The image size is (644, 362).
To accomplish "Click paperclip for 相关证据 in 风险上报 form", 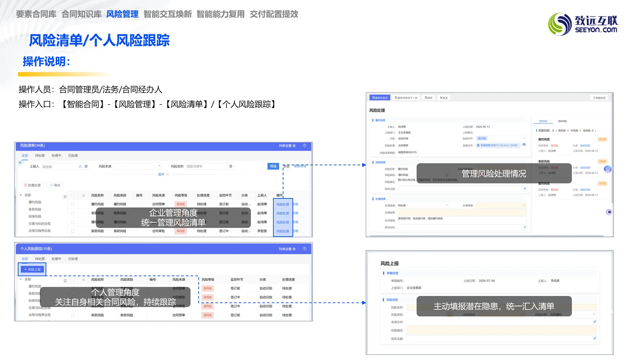I will 595,338.
